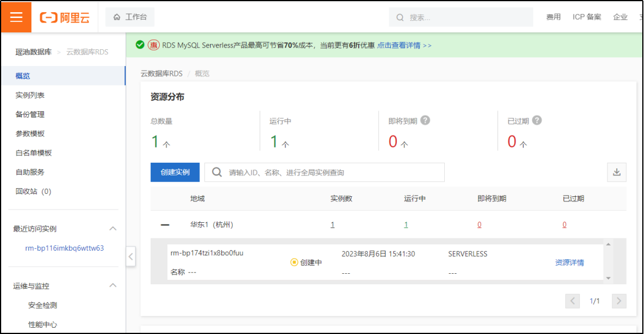Viewport: 644px width, 334px height.
Task: Open ICP 备案 in the top navigation
Action: pyautogui.click(x=587, y=17)
